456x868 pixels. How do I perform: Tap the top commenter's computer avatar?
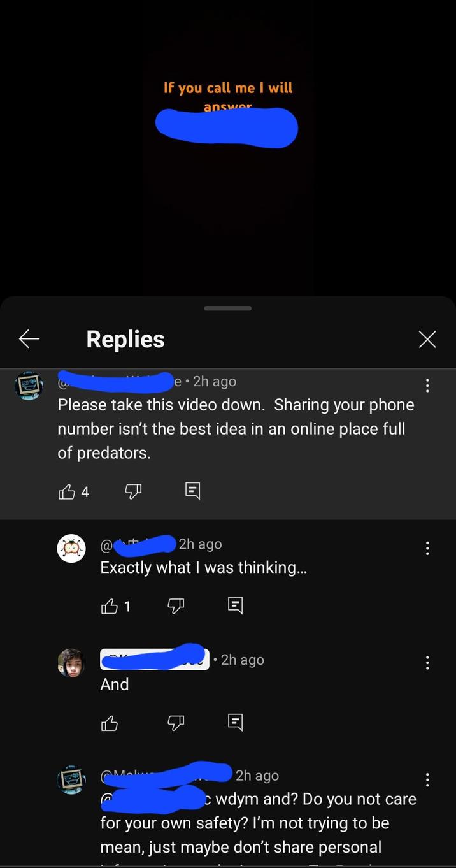[29, 386]
